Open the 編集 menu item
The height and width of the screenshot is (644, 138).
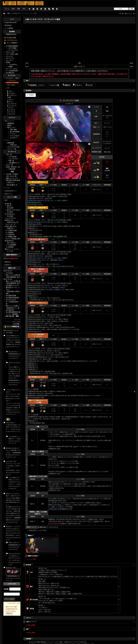click(18, 9)
